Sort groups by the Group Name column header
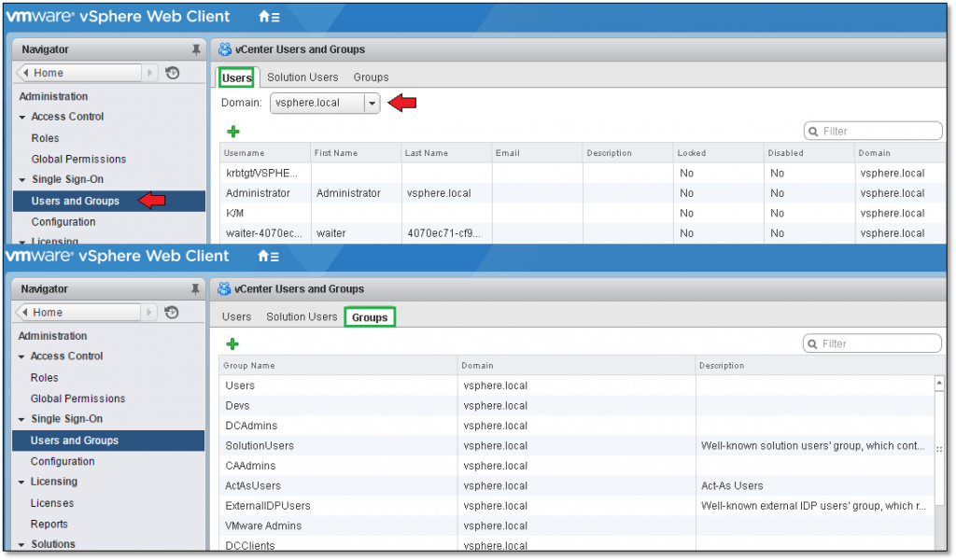The height and width of the screenshot is (560, 956). pos(338,366)
